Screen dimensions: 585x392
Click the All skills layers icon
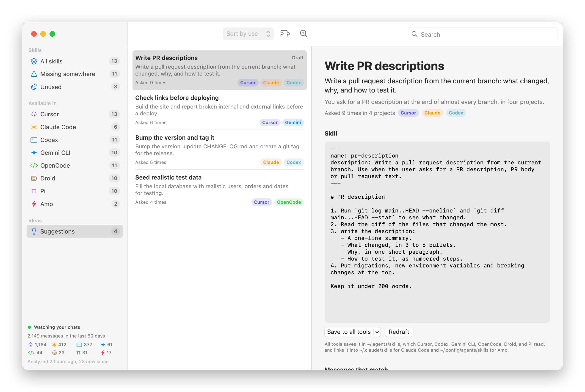click(34, 61)
